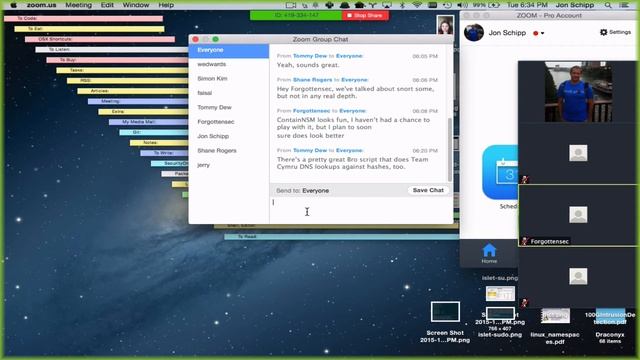Click the "My Media Mail:" purple bar
Screen dimensions: 640x360
[x=149, y=122]
